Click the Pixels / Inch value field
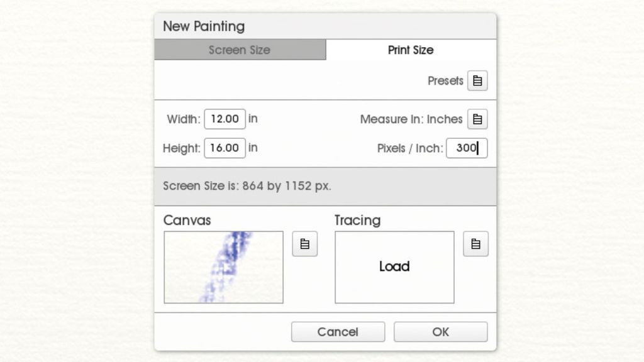 [467, 148]
